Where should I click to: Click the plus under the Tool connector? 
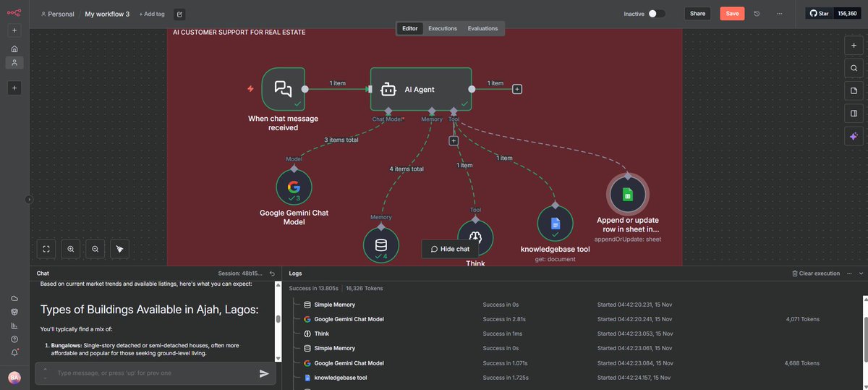coord(454,141)
